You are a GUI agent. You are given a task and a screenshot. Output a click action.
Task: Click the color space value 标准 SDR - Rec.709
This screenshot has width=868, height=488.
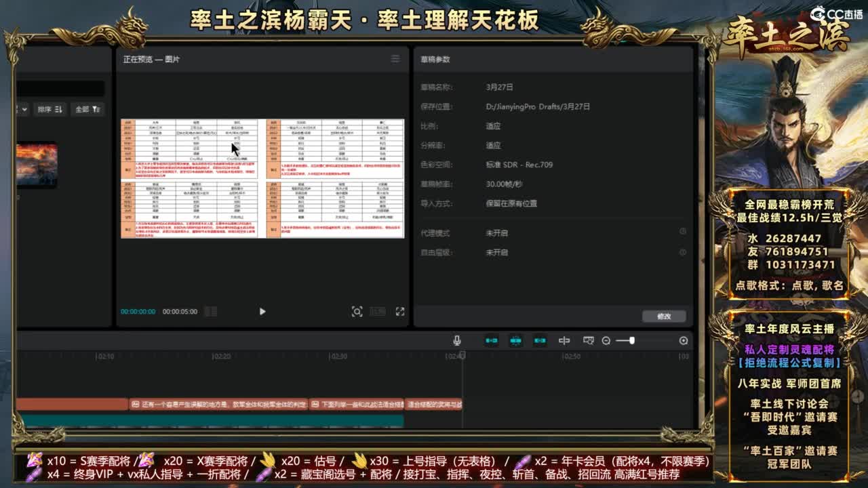tap(519, 165)
